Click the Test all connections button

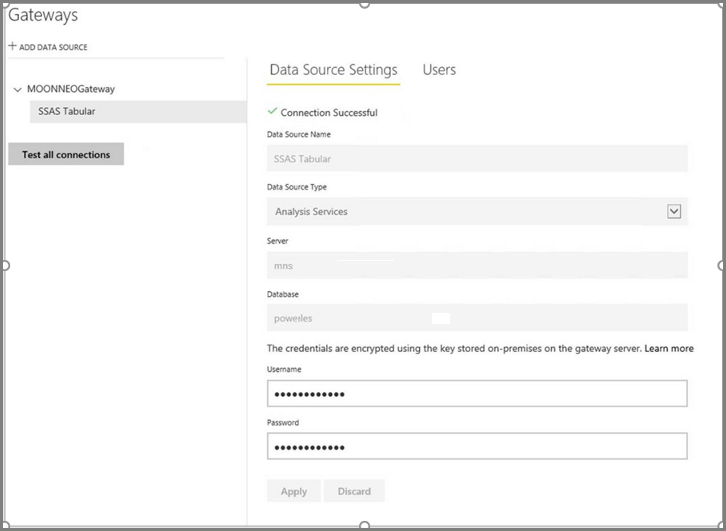click(66, 154)
